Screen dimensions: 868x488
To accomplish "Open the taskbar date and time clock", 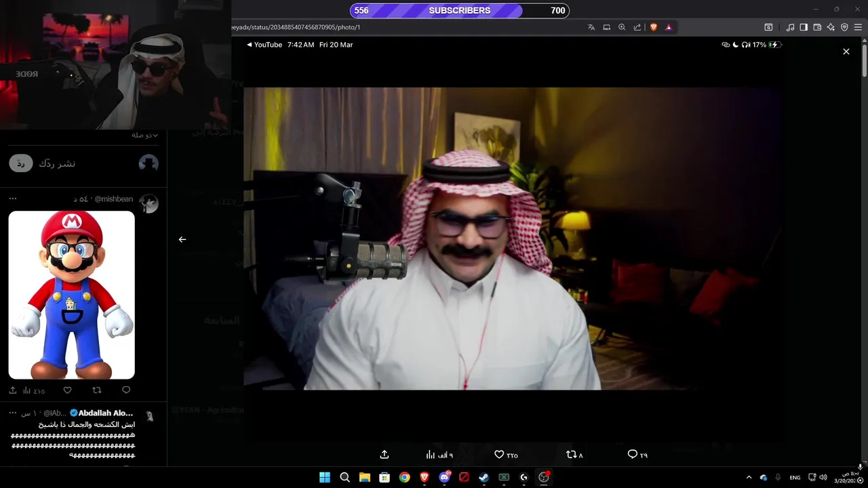I will click(846, 477).
